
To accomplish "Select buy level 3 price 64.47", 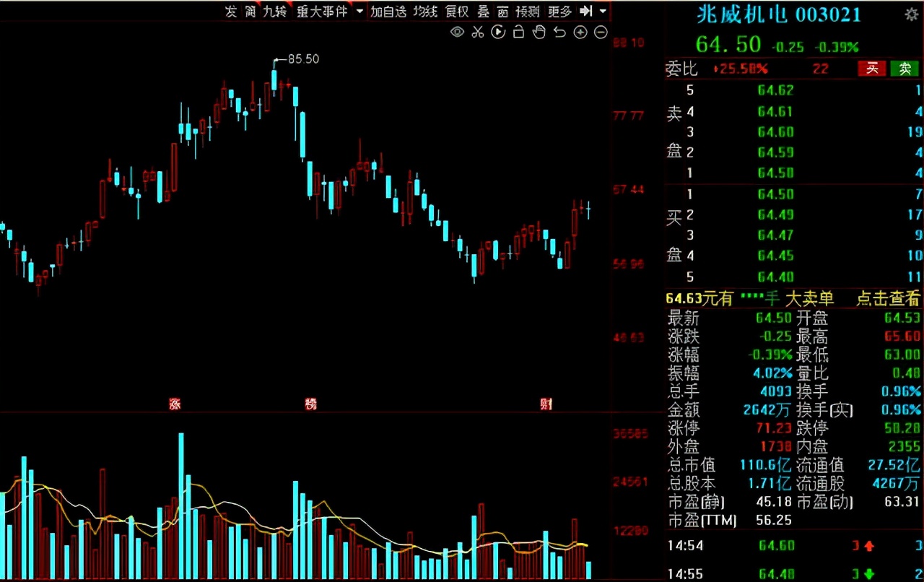I will tap(775, 235).
